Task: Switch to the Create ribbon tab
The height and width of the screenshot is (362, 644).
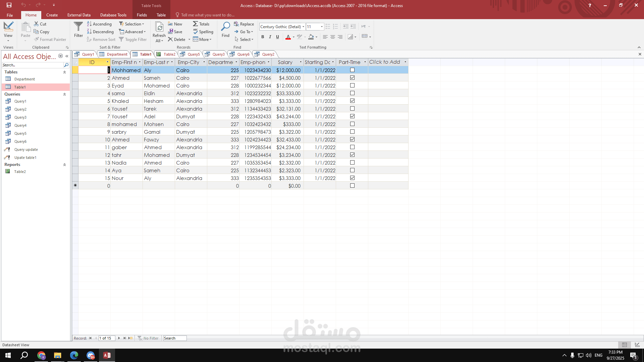Action: [x=52, y=15]
